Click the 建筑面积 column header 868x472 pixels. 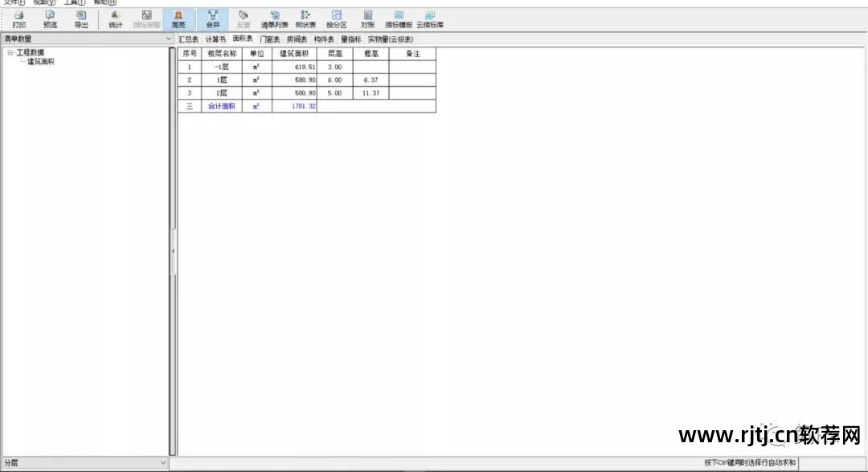(294, 54)
